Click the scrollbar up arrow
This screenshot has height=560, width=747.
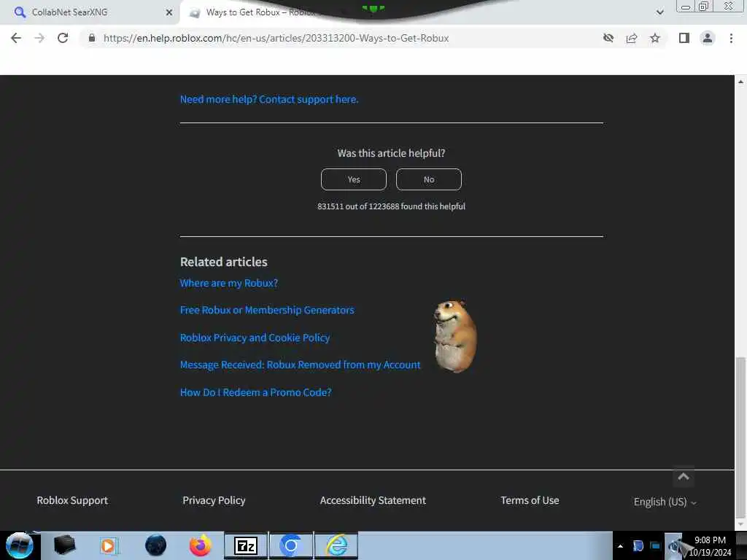click(740, 82)
